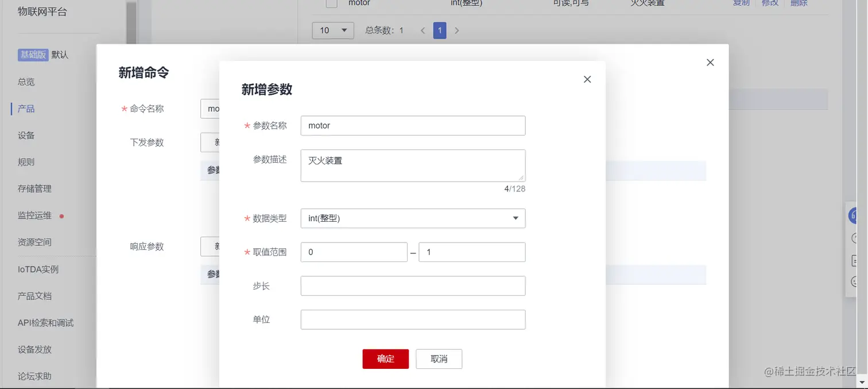This screenshot has width=868, height=389.
Task: Close the 新增命令 dialog with the X
Action: (710, 62)
